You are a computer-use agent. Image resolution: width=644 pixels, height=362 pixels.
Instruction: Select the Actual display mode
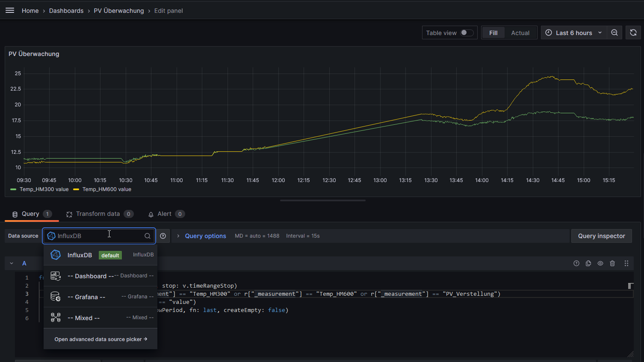520,33
